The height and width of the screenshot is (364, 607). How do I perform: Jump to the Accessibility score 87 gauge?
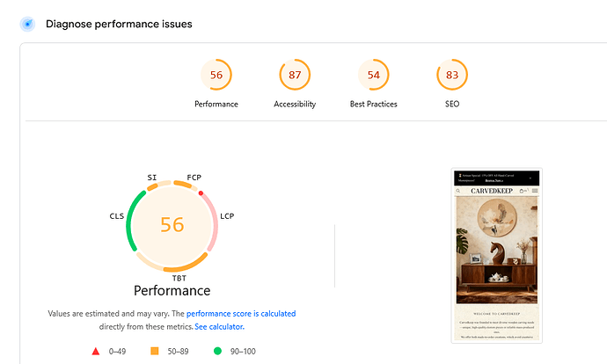click(295, 76)
